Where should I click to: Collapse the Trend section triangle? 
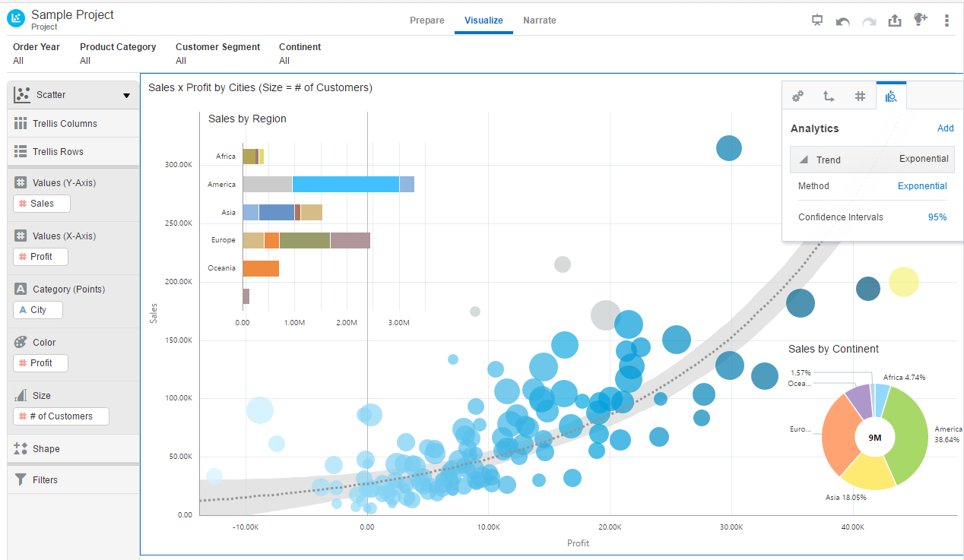pos(804,160)
